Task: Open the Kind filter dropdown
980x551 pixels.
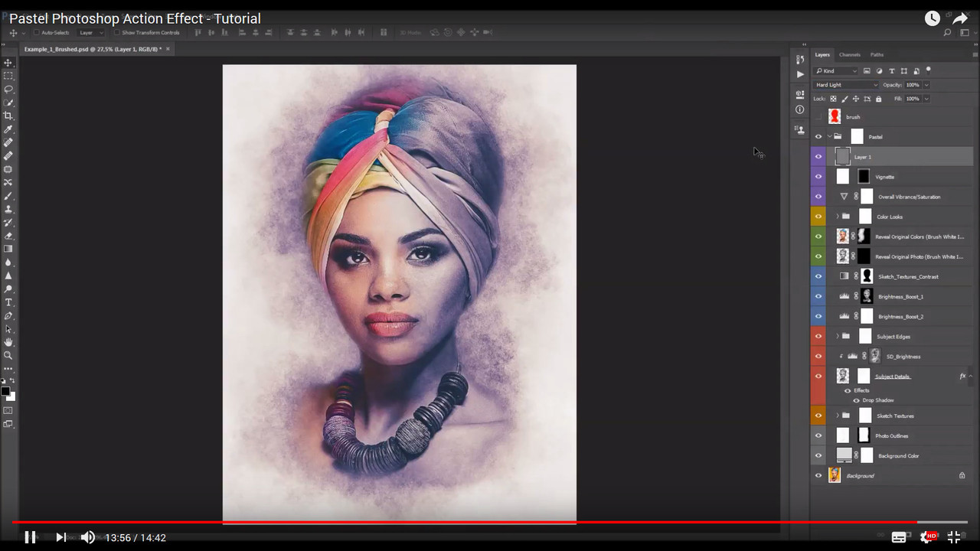Action: (x=836, y=71)
